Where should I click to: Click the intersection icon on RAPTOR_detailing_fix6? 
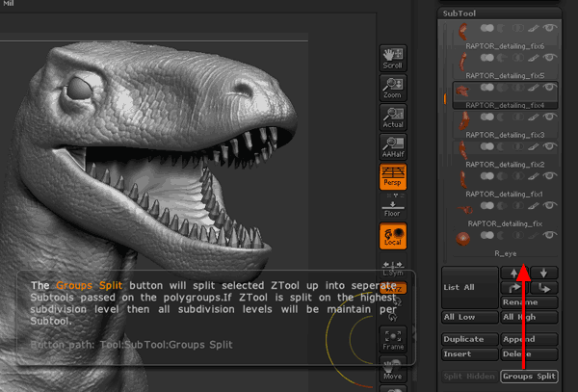pyautogui.click(x=518, y=28)
